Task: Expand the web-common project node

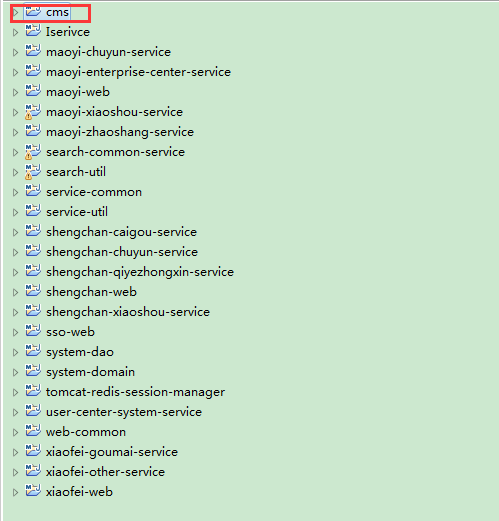Action: (x=15, y=433)
